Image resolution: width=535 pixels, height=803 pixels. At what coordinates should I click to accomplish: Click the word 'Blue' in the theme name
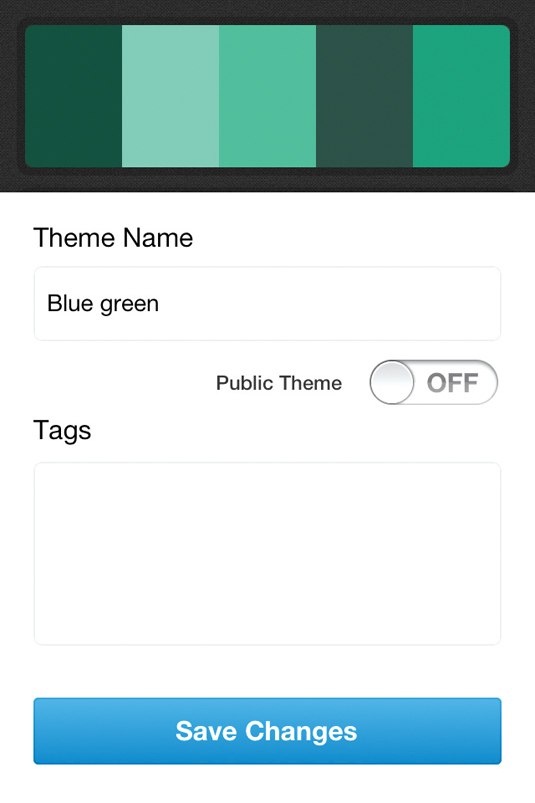coord(71,303)
